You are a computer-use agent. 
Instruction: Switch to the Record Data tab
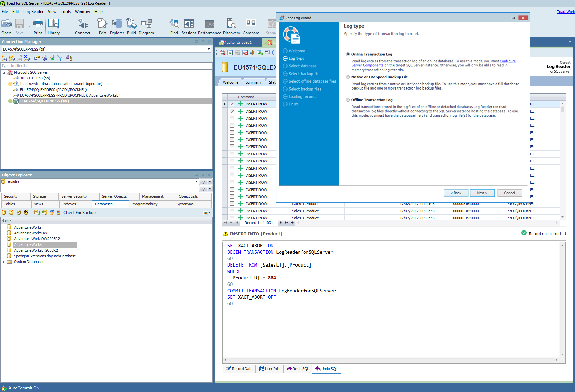click(239, 369)
